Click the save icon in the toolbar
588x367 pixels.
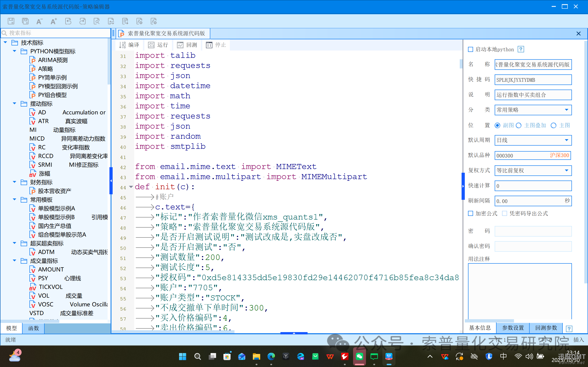pyautogui.click(x=11, y=21)
